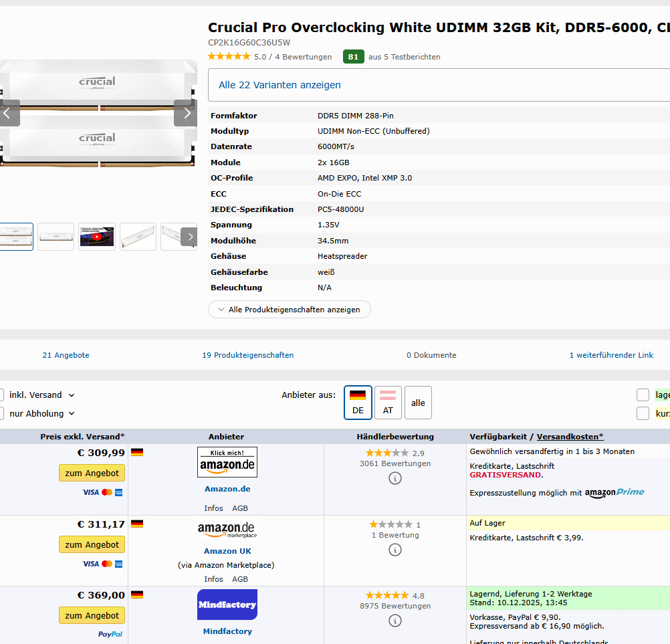Image resolution: width=670 pixels, height=644 pixels.
Task: Select fourth thumbnail with angled module
Action: coord(138,237)
